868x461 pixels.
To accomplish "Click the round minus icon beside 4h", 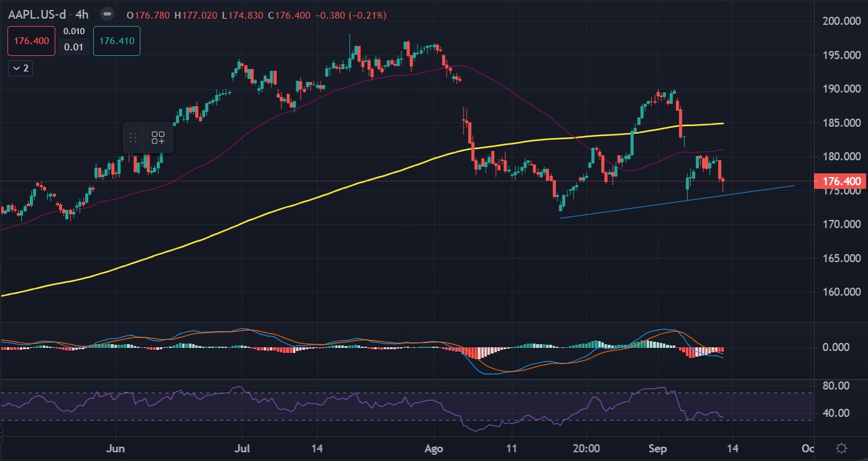I will click(x=107, y=14).
